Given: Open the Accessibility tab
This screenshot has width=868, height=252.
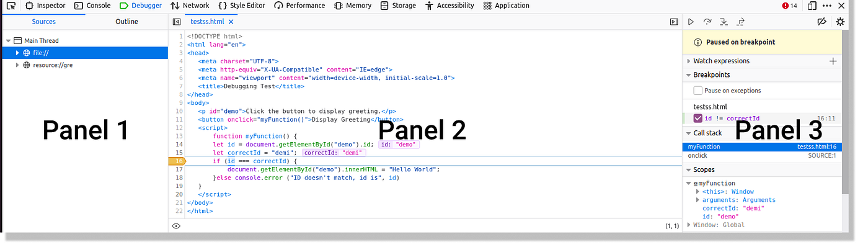Looking at the screenshot, I should coord(449,6).
